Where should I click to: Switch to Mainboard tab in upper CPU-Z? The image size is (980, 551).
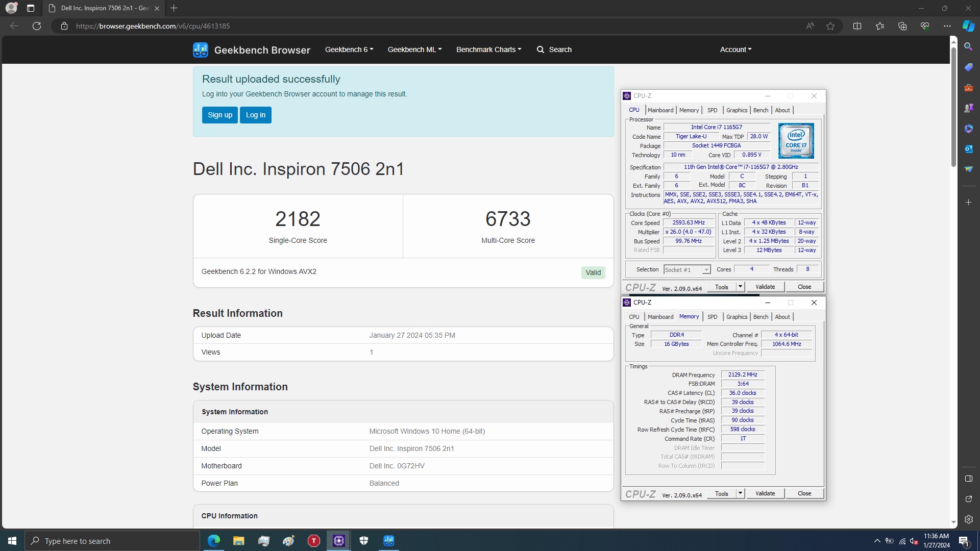pos(660,110)
